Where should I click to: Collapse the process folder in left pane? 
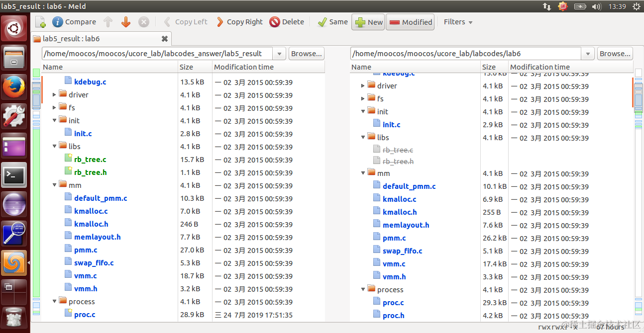pos(54,301)
